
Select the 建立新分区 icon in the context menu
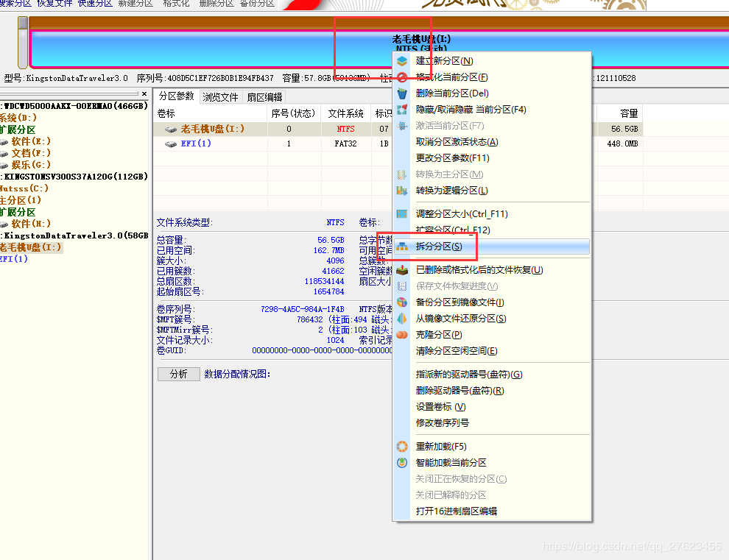click(x=402, y=60)
